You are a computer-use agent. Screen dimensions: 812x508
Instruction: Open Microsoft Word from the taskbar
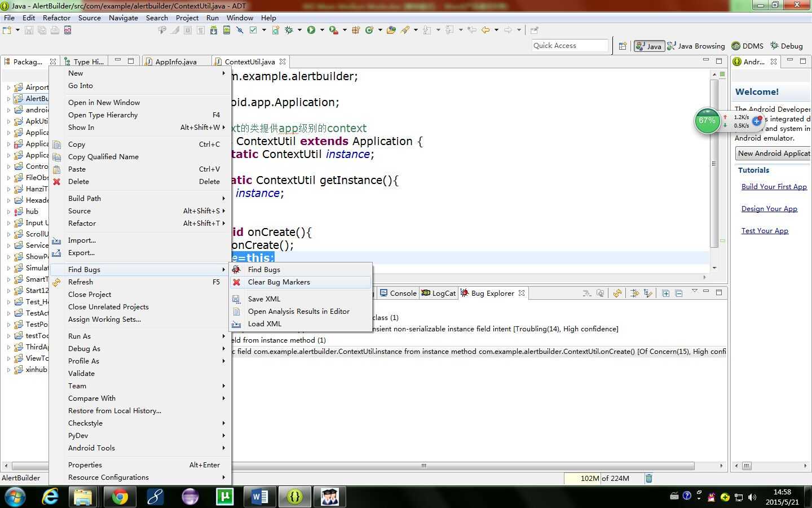[259, 497]
